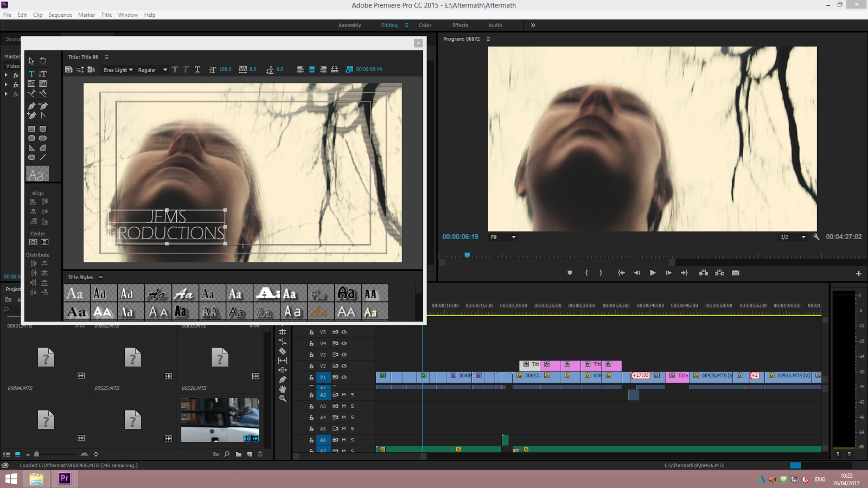
Task: Open Title Styles panel menu
Action: (x=100, y=278)
